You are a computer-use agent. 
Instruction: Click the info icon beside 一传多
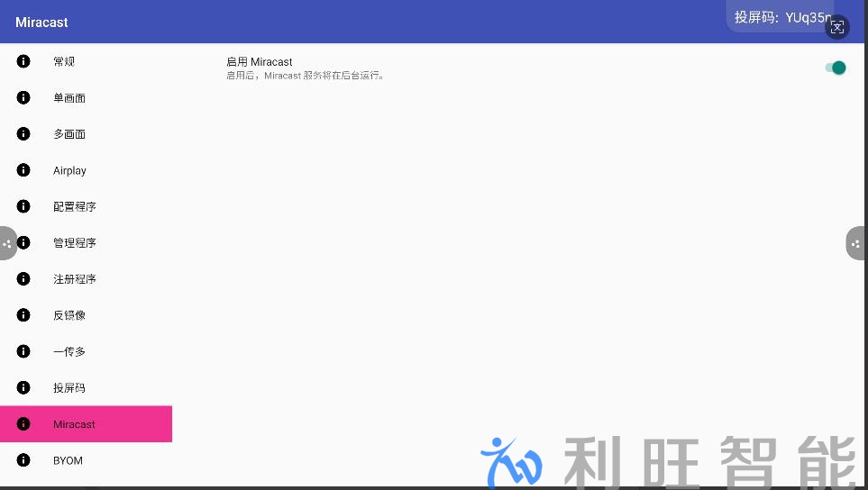(x=23, y=351)
